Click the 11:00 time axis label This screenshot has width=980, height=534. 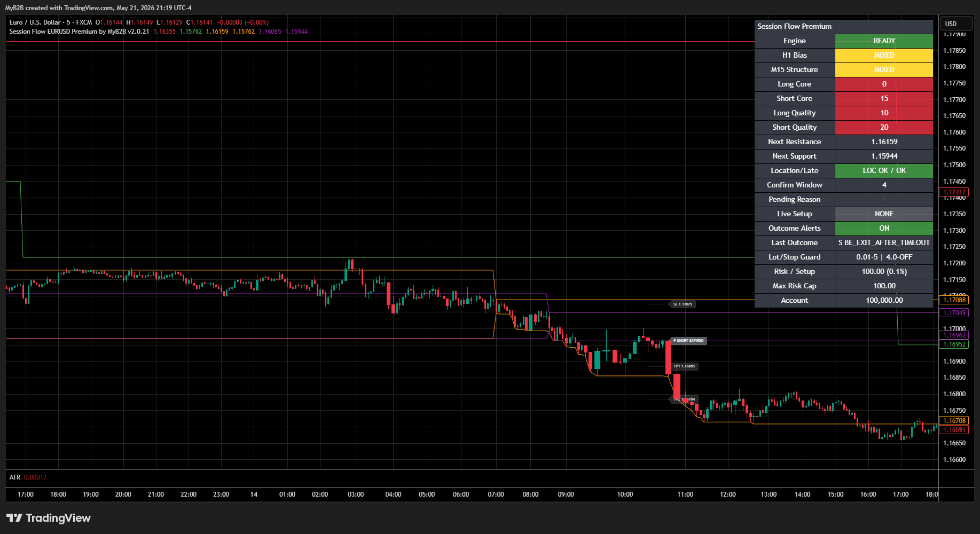tap(685, 494)
